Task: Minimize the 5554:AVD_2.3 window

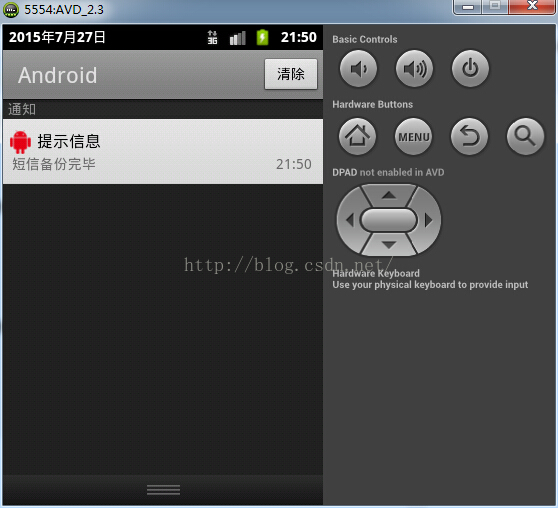Action: [468, 7]
